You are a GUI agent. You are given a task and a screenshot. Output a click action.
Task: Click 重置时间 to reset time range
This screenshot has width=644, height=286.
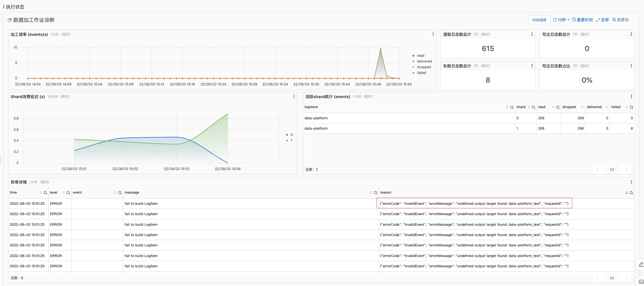[583, 20]
